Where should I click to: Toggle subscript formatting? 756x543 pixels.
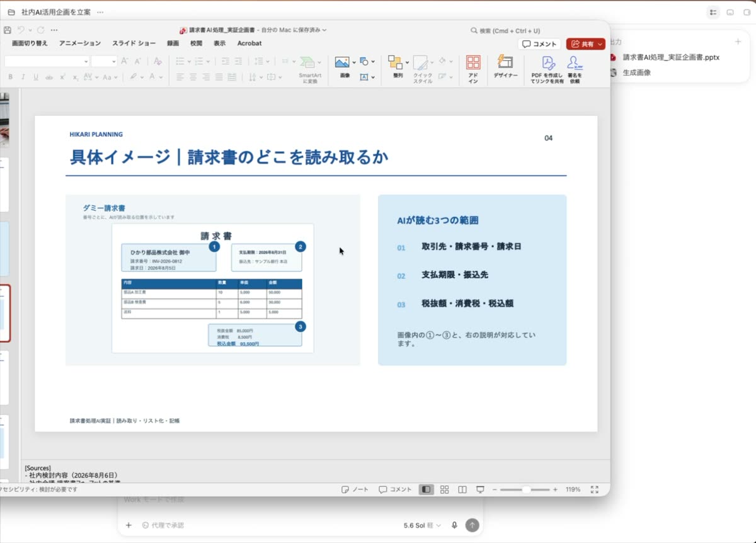[76, 77]
